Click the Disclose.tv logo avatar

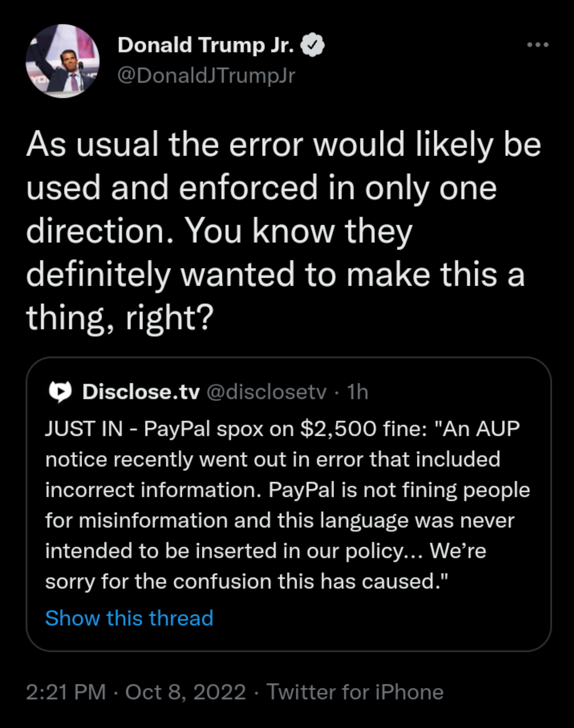click(60, 392)
